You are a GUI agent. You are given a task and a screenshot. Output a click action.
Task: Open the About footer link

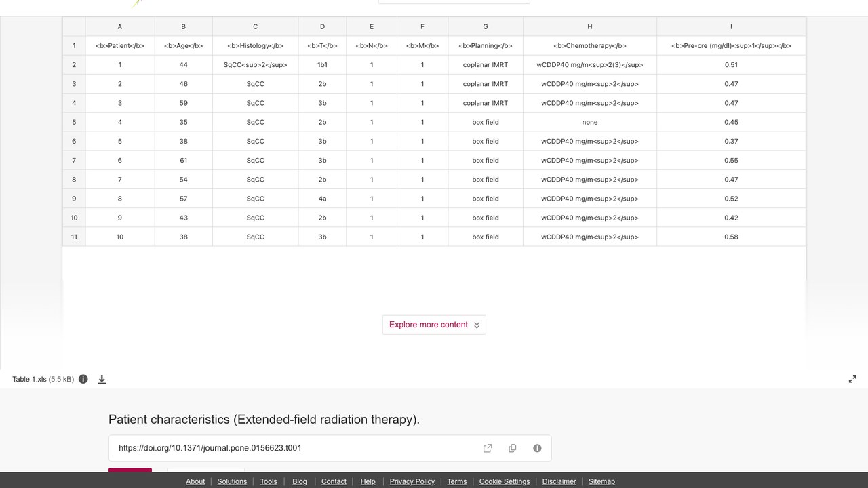tap(195, 481)
